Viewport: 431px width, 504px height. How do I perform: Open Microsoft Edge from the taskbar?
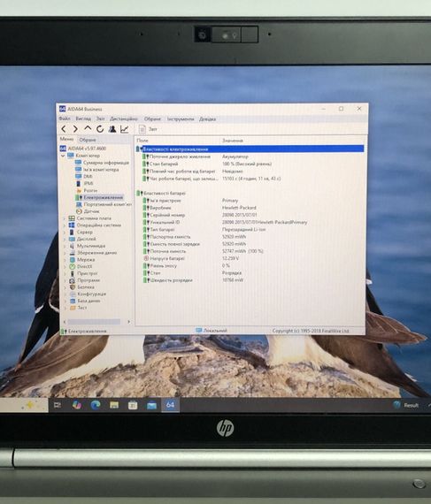pyautogui.click(x=96, y=405)
